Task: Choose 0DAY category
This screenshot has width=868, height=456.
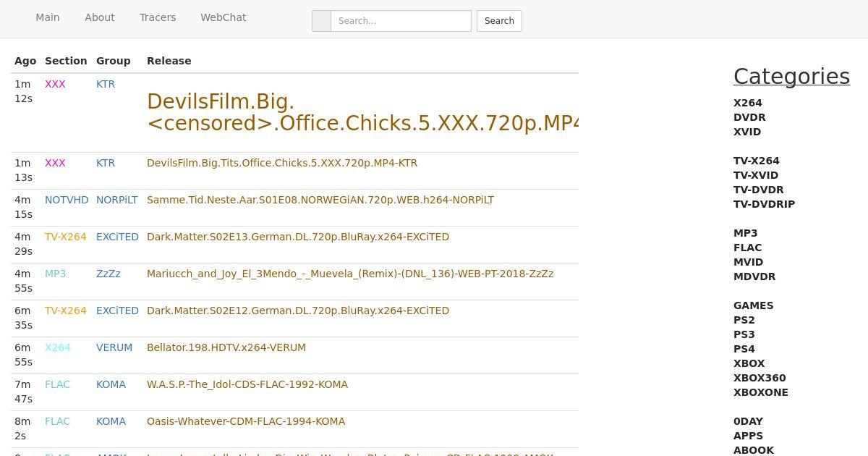Action: pos(749,421)
